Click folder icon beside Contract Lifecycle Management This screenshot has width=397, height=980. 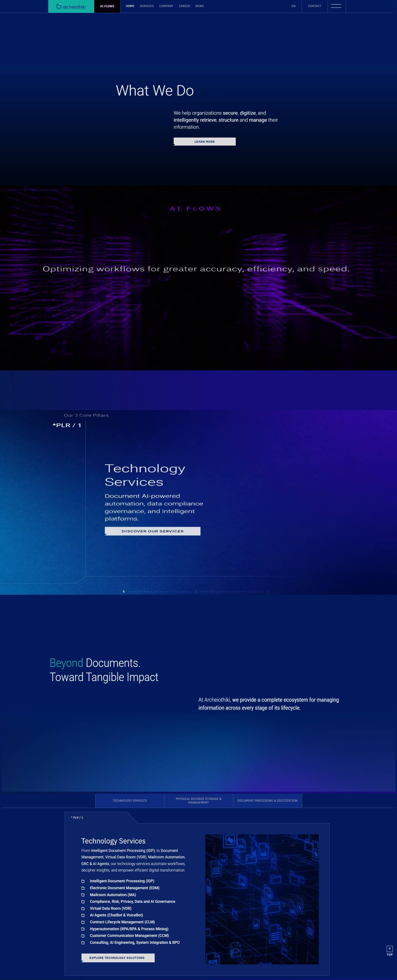click(83, 922)
